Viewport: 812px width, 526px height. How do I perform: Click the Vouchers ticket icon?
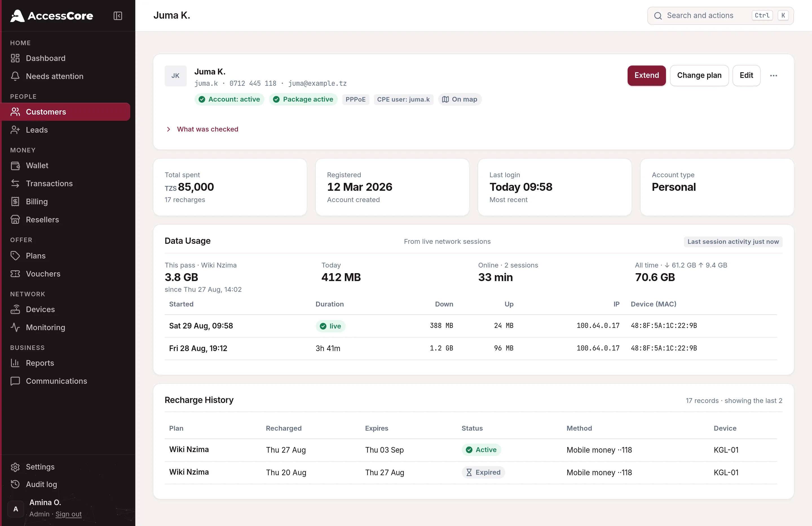pyautogui.click(x=15, y=274)
